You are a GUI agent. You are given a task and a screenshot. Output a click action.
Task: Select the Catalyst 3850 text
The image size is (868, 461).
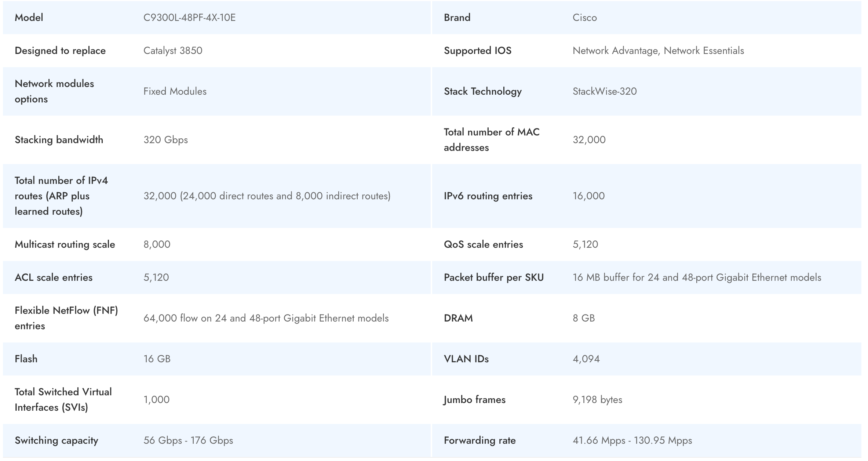click(173, 51)
